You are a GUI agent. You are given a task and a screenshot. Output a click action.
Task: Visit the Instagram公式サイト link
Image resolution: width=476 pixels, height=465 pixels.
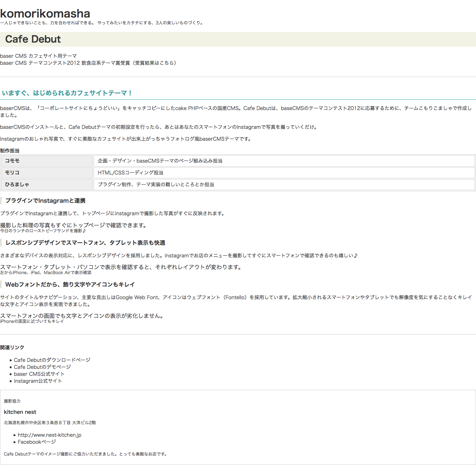tap(38, 381)
